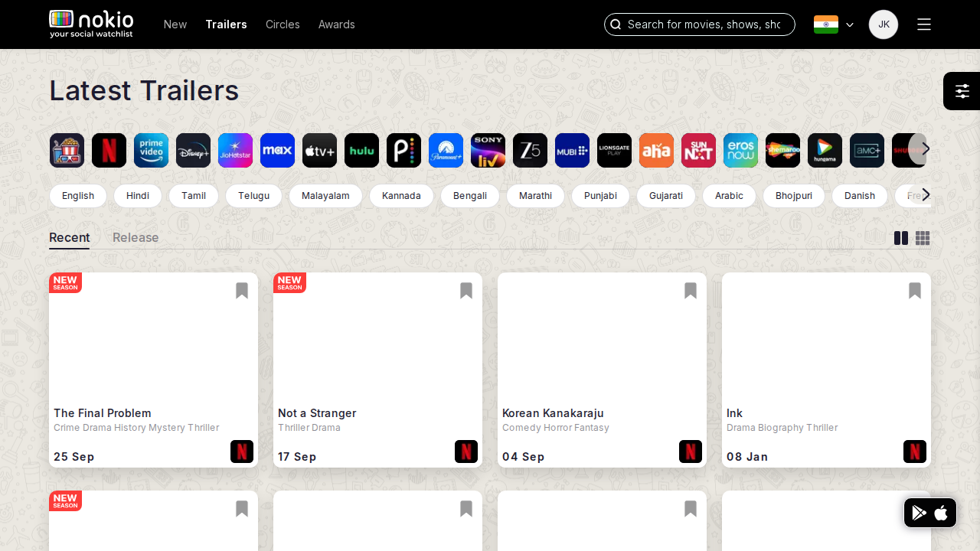Switch to the two-column grid view
Image resolution: width=980 pixels, height=551 pixels.
(901, 238)
